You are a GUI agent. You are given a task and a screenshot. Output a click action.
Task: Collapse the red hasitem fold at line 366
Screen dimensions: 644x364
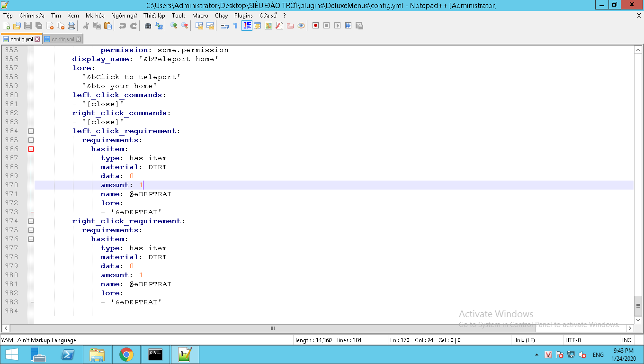[x=31, y=149]
